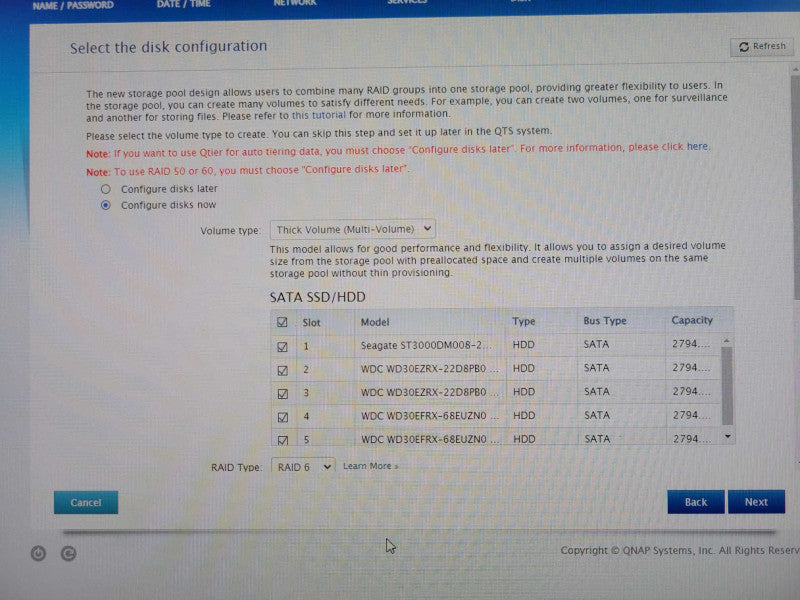The height and width of the screenshot is (600, 800).
Task: Click the refresh circular arrow icon
Action: pos(744,47)
